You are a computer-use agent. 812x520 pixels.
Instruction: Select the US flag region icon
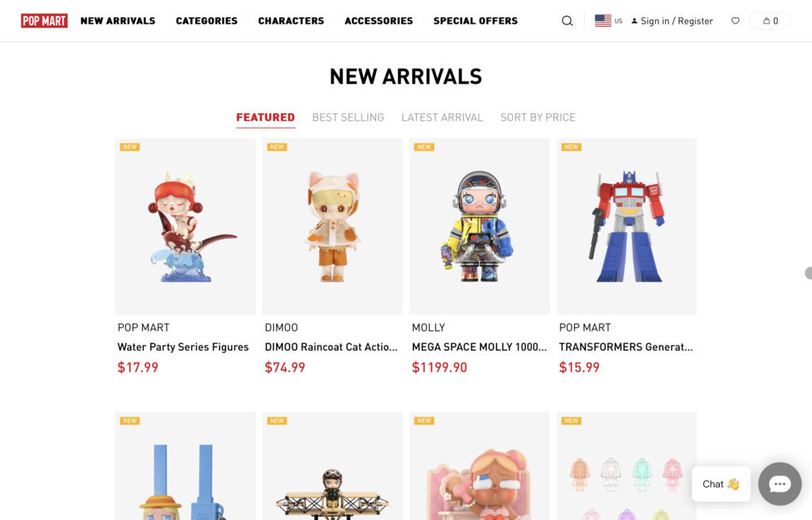[x=603, y=21]
